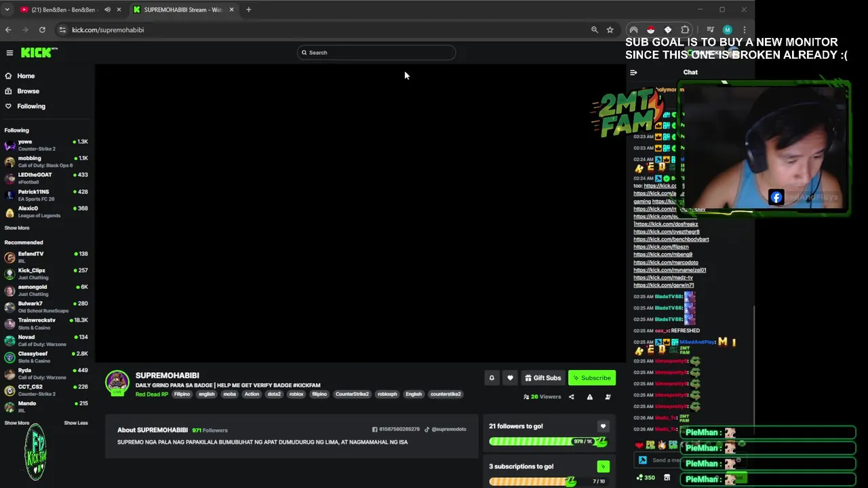
Task: Expand Recommended list with Show More
Action: [17, 423]
